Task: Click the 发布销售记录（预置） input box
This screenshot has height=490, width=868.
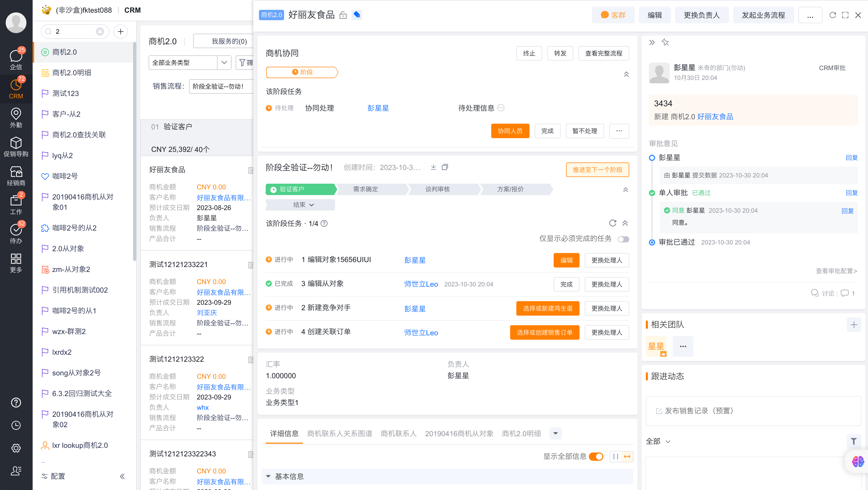Action: 753,411
